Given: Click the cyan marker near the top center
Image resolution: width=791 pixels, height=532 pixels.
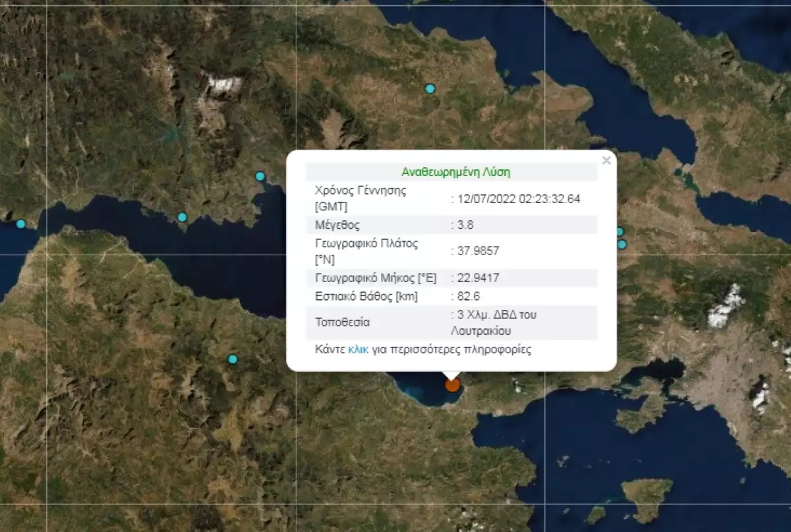Looking at the screenshot, I should tap(431, 87).
